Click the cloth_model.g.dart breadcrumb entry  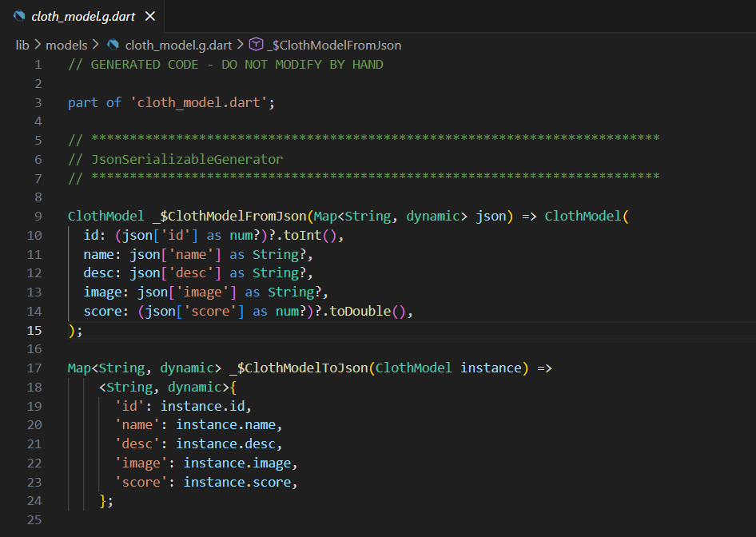click(x=178, y=46)
